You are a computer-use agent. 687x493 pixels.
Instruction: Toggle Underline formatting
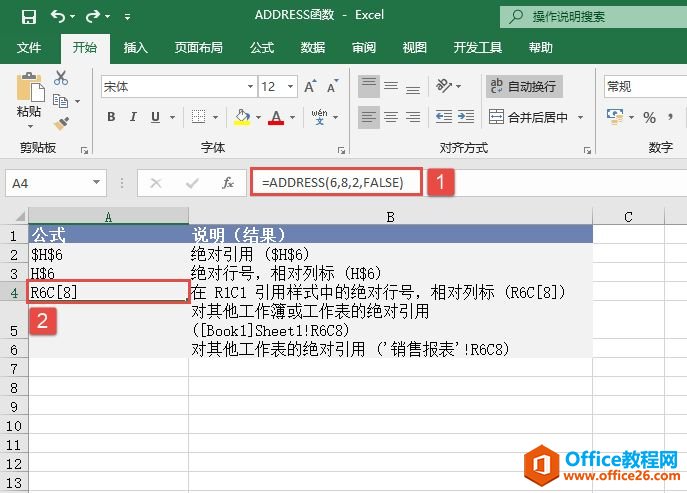[x=155, y=117]
